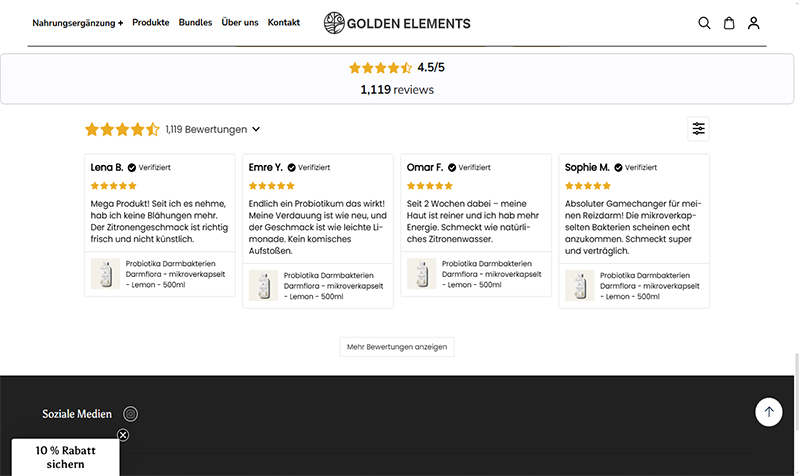Open the search icon in header
This screenshot has height=476, width=800.
704,23
